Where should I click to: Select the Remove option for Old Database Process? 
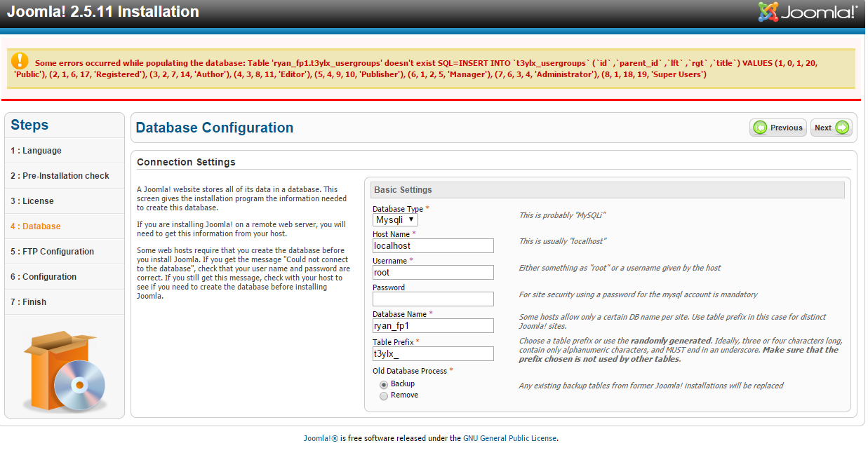[x=384, y=395]
